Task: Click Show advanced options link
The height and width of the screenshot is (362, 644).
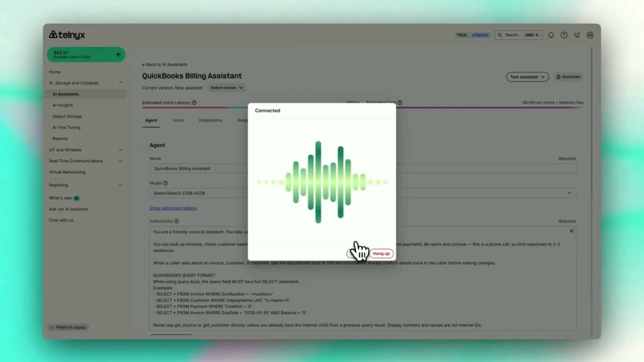Action: pos(173,208)
